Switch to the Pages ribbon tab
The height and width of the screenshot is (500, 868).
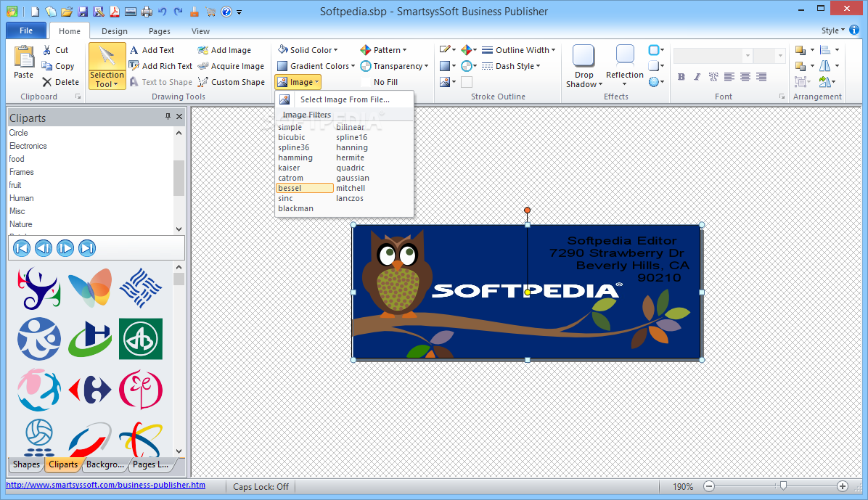160,31
